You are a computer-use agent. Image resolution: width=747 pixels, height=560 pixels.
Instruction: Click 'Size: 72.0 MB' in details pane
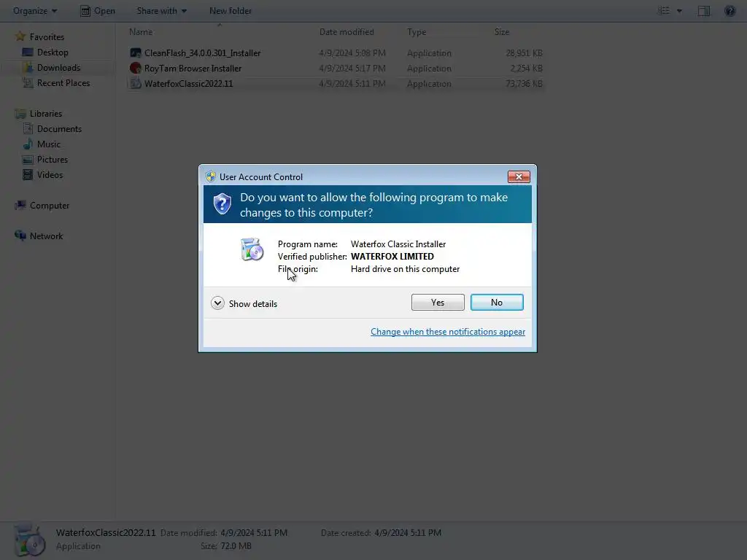(226, 545)
